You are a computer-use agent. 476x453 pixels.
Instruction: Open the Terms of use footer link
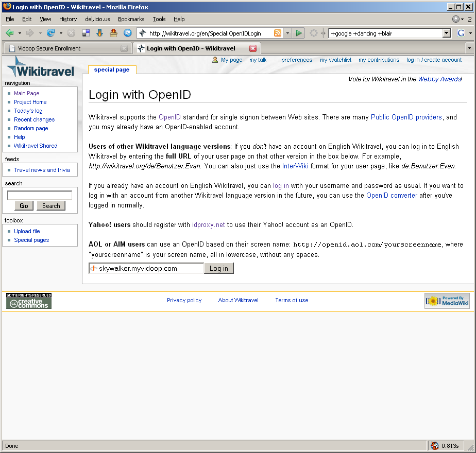[x=292, y=300]
